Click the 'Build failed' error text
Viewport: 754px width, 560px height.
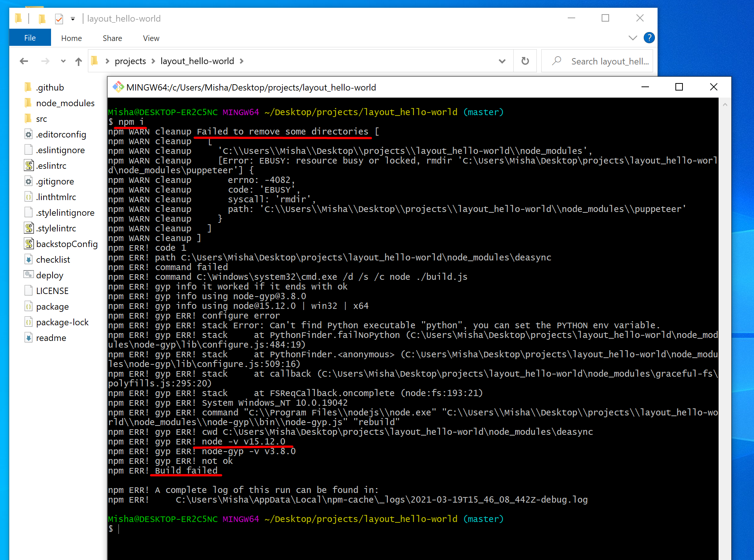pyautogui.click(x=186, y=471)
